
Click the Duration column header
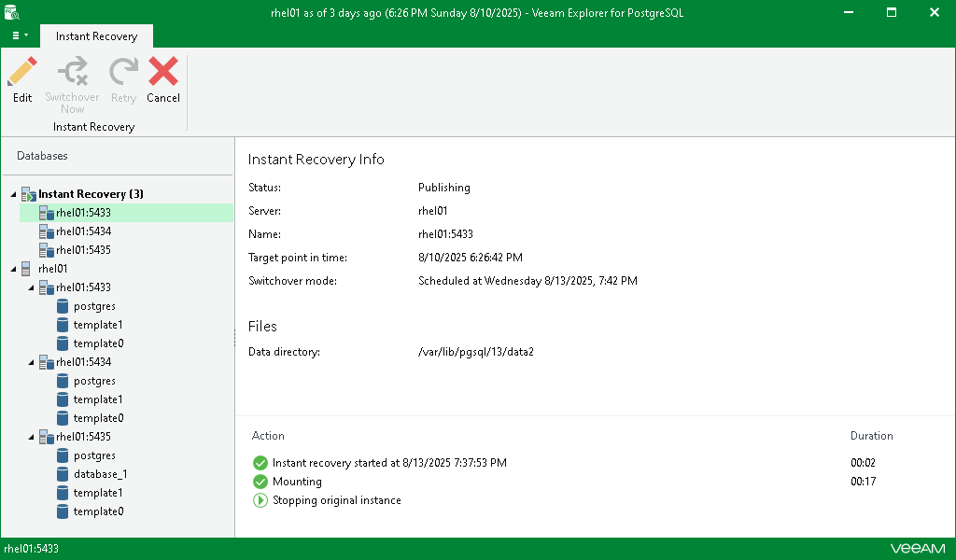(x=871, y=436)
